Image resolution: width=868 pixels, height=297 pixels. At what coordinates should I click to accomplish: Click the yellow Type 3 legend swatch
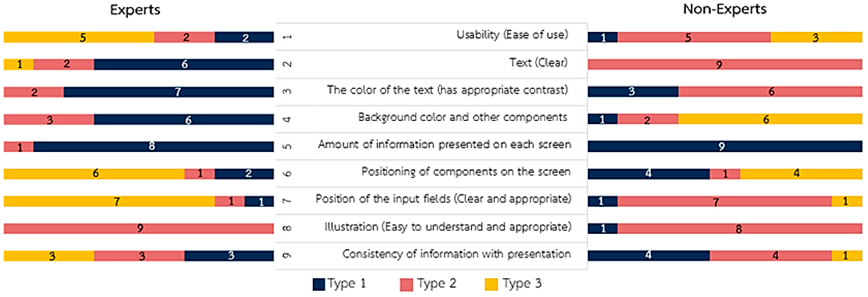pyautogui.click(x=491, y=284)
